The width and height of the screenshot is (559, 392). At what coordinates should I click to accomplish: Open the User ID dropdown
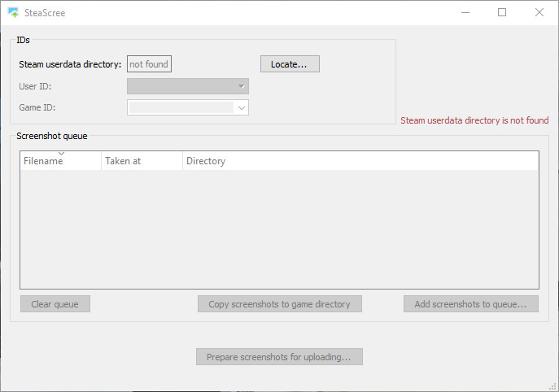(x=188, y=86)
